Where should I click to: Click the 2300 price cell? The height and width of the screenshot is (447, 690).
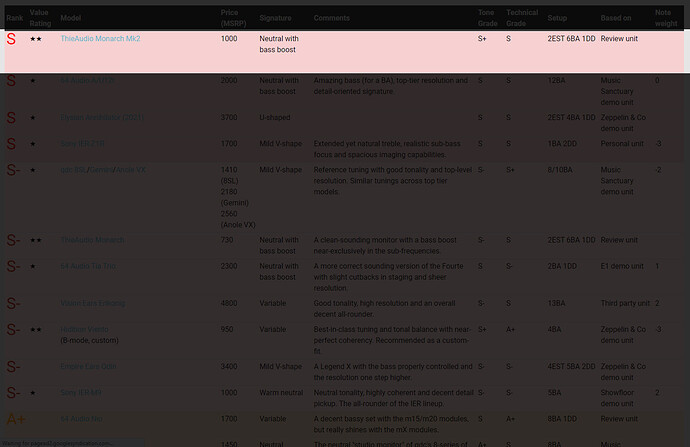coord(229,266)
